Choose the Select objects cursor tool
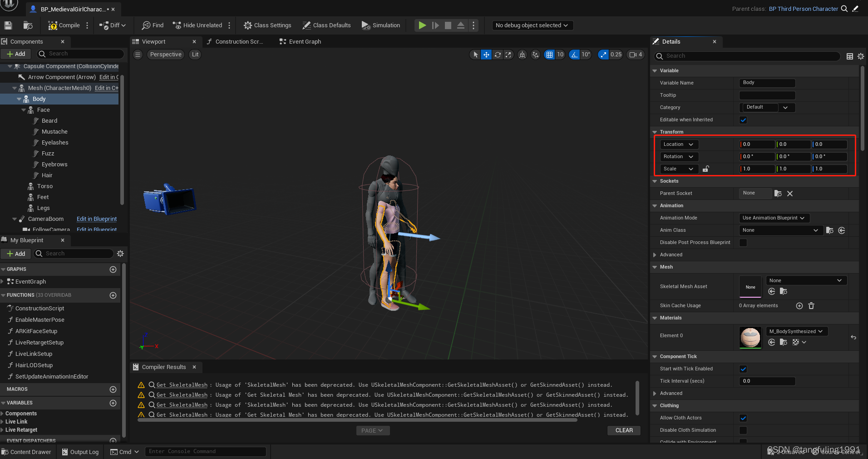The width and height of the screenshot is (868, 459). [475, 55]
